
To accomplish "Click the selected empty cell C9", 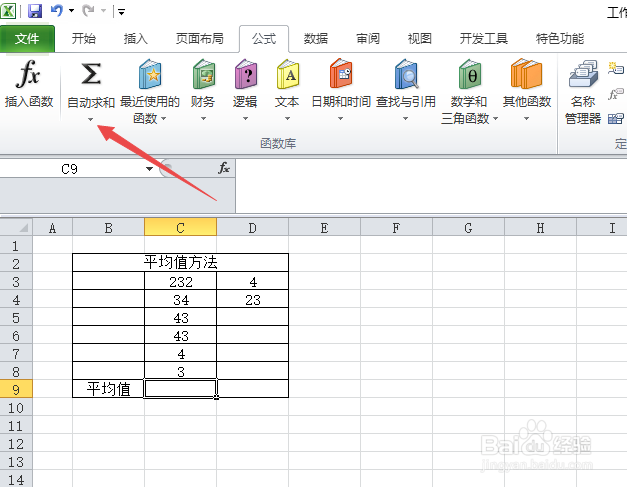I will [x=180, y=389].
